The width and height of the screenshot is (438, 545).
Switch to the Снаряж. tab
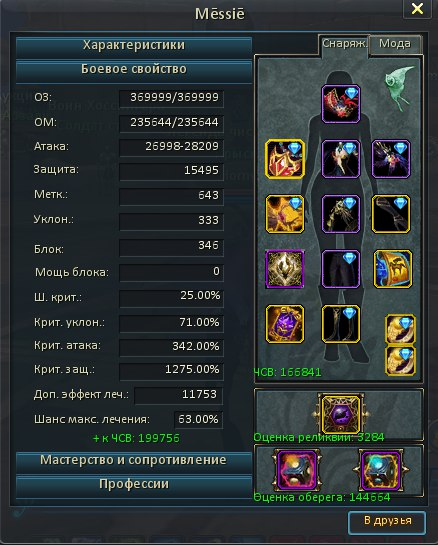coord(343,44)
